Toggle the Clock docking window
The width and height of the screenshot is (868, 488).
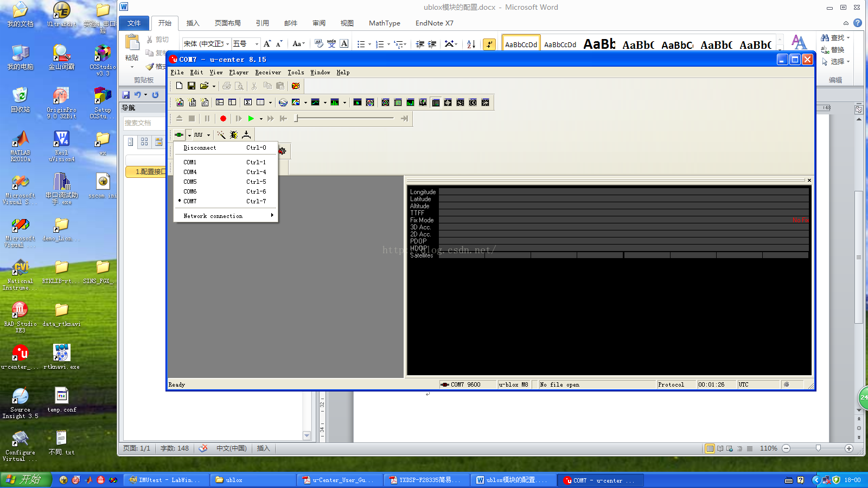click(x=473, y=102)
